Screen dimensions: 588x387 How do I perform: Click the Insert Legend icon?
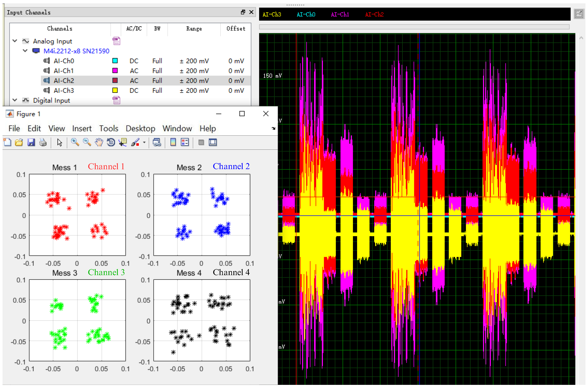(x=185, y=143)
